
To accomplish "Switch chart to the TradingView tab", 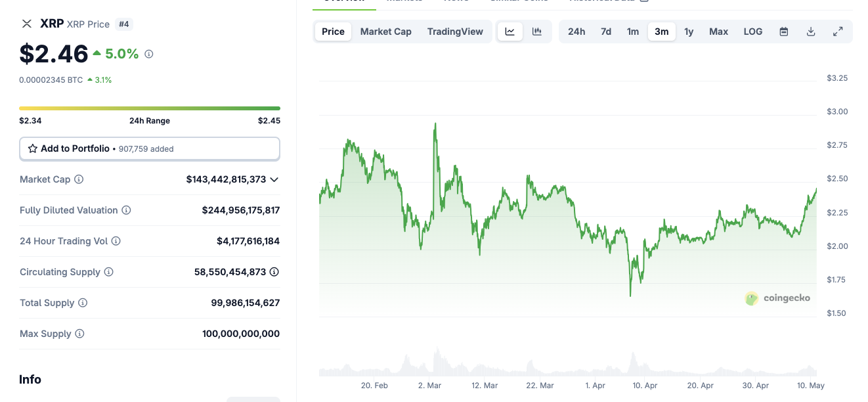I will [x=455, y=32].
